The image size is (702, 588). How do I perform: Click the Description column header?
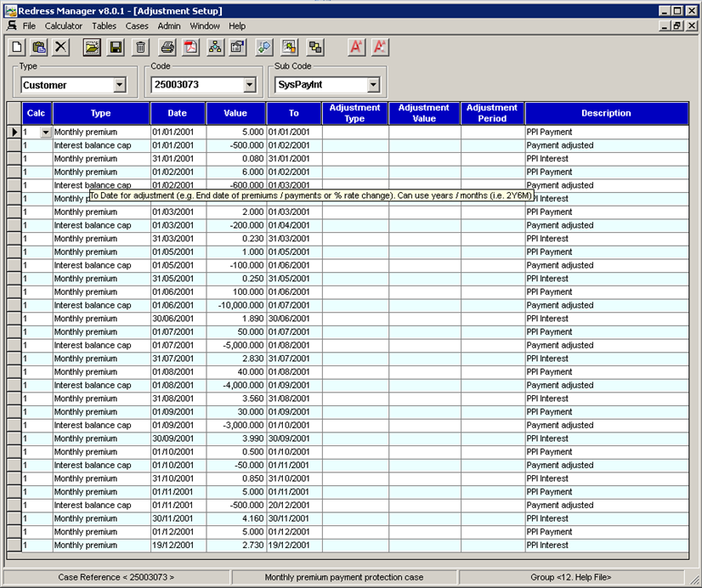tap(606, 113)
